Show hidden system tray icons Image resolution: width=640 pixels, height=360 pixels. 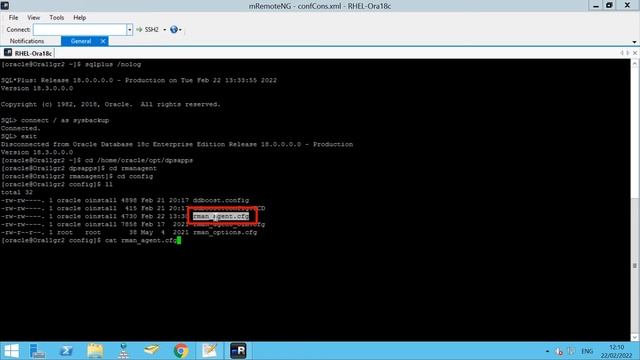click(x=547, y=351)
